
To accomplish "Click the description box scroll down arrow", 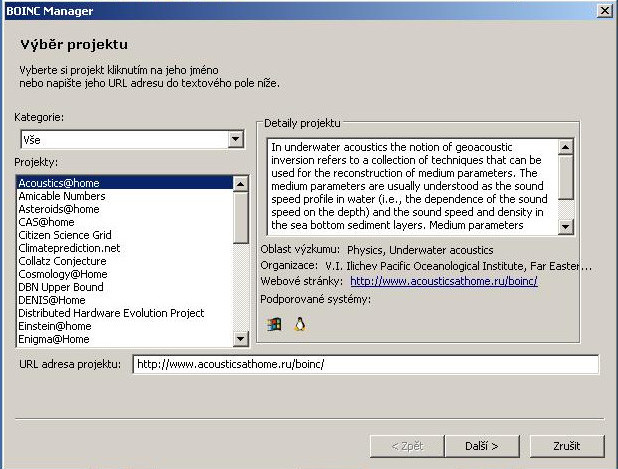I will (x=566, y=227).
